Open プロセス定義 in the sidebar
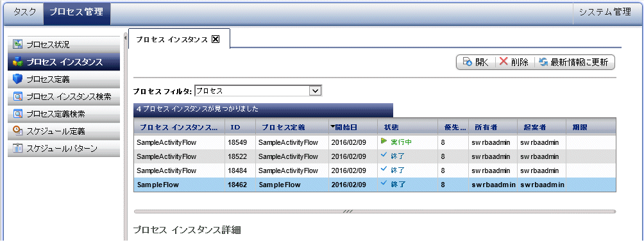Image resolution: width=644 pixels, height=241 pixels. (x=64, y=79)
